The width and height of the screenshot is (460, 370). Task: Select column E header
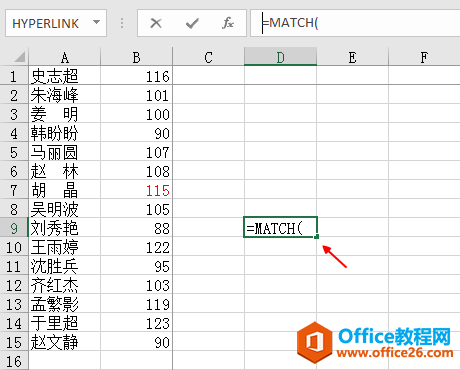(x=352, y=57)
